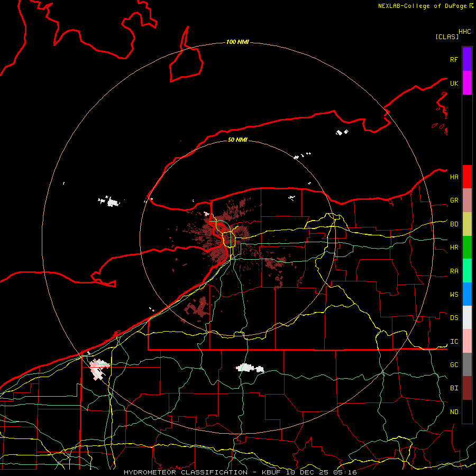
Task: Click the 50 NMI range ring label
Action: point(237,140)
